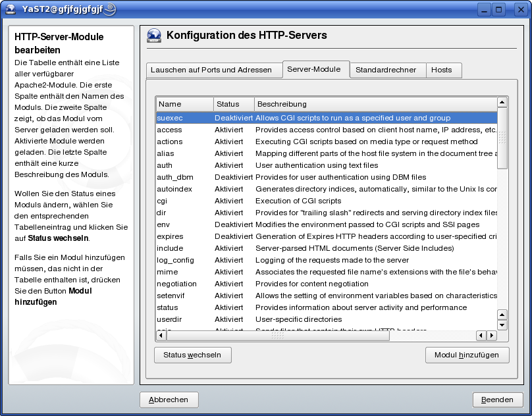The height and width of the screenshot is (416, 532).
Task: Click the left arrow of the horizontal scrollbar
Action: (481, 336)
